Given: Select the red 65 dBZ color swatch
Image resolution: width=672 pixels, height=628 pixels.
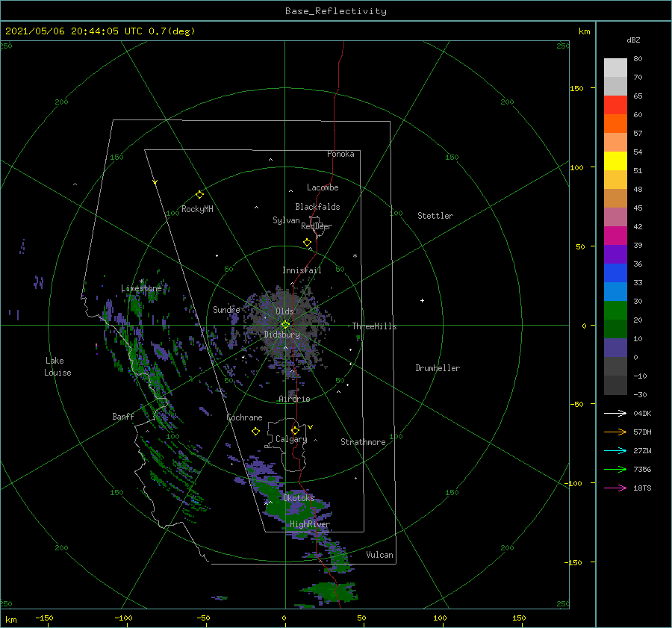Looking at the screenshot, I should tap(615, 105).
